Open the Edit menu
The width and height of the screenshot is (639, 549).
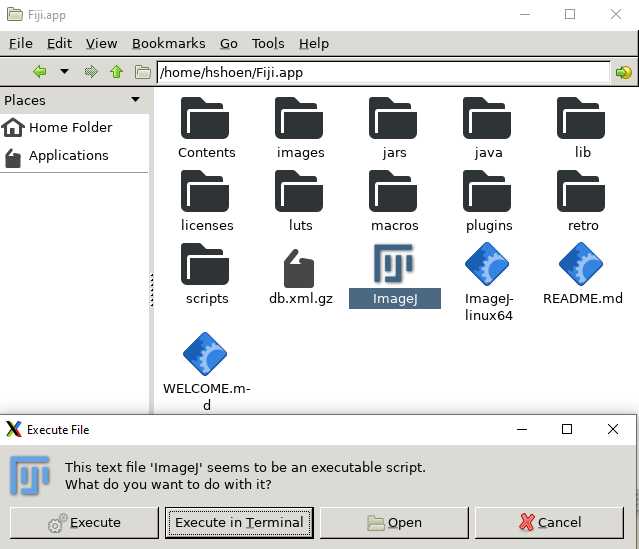click(59, 43)
